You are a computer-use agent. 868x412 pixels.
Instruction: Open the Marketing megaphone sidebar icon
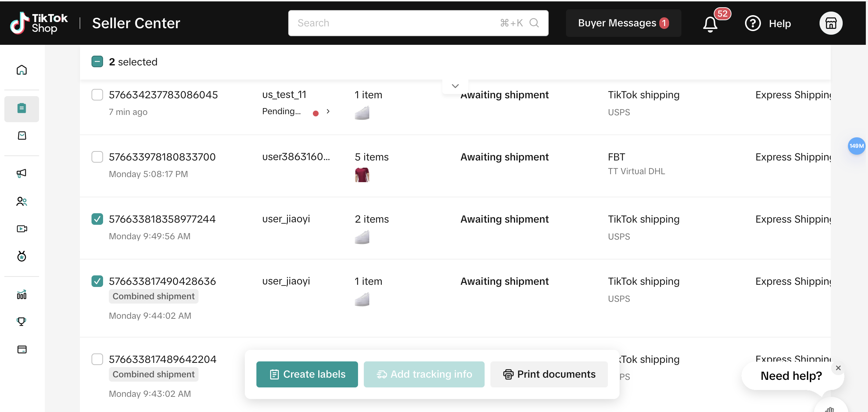tap(22, 173)
